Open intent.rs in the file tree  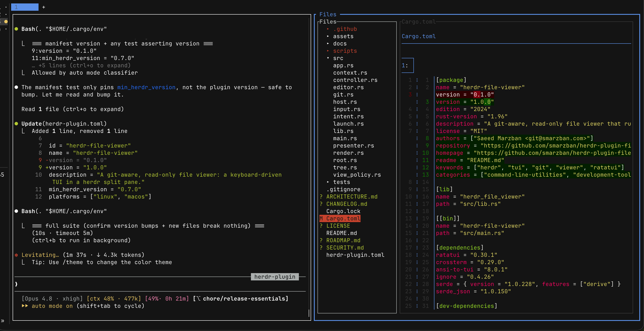(348, 116)
